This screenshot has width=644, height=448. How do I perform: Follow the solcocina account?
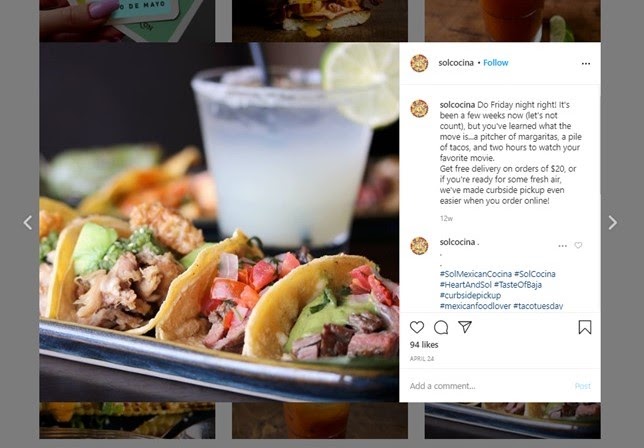496,63
